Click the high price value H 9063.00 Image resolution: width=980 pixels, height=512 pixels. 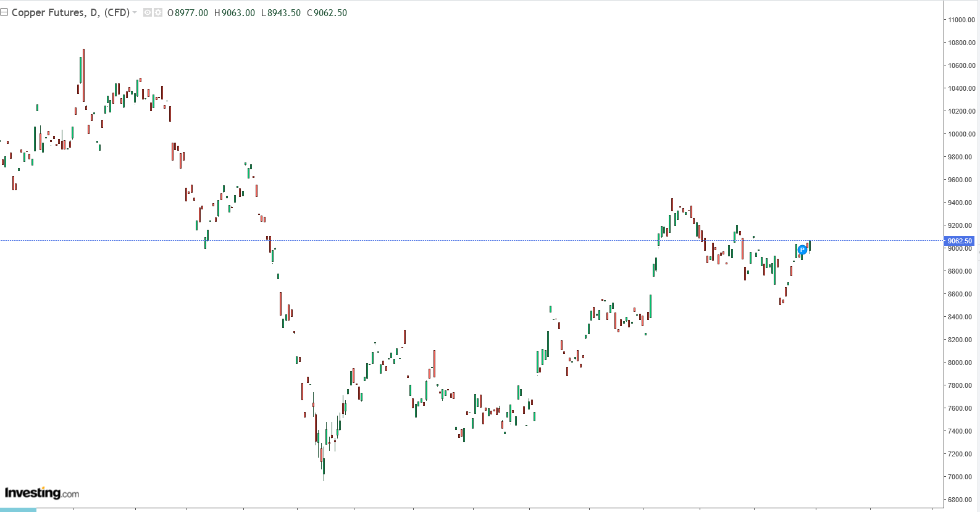[235, 13]
